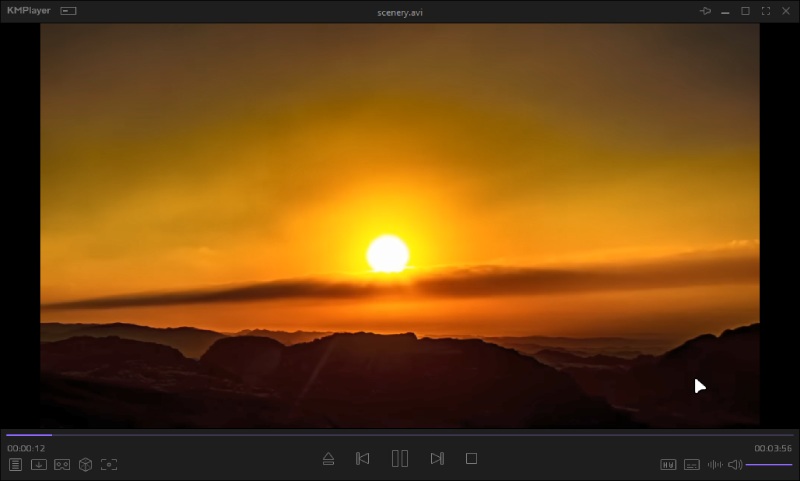
Task: Click the download video icon
Action: click(39, 464)
